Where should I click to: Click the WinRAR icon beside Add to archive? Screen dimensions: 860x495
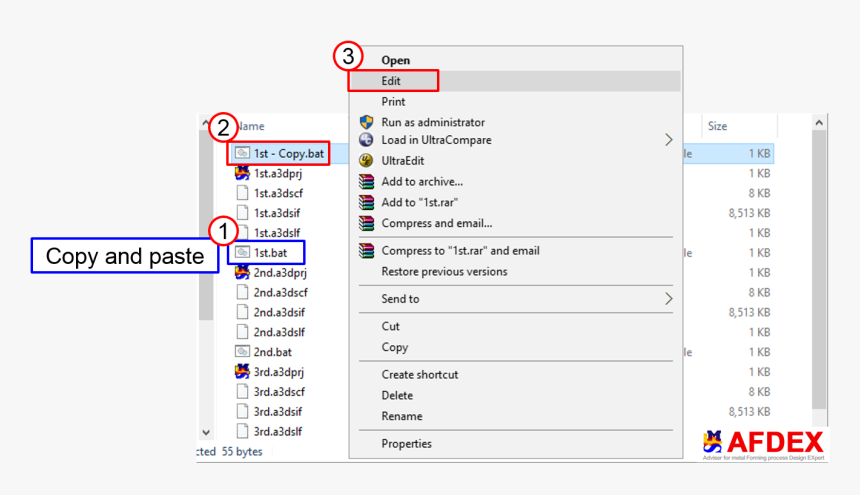[365, 182]
